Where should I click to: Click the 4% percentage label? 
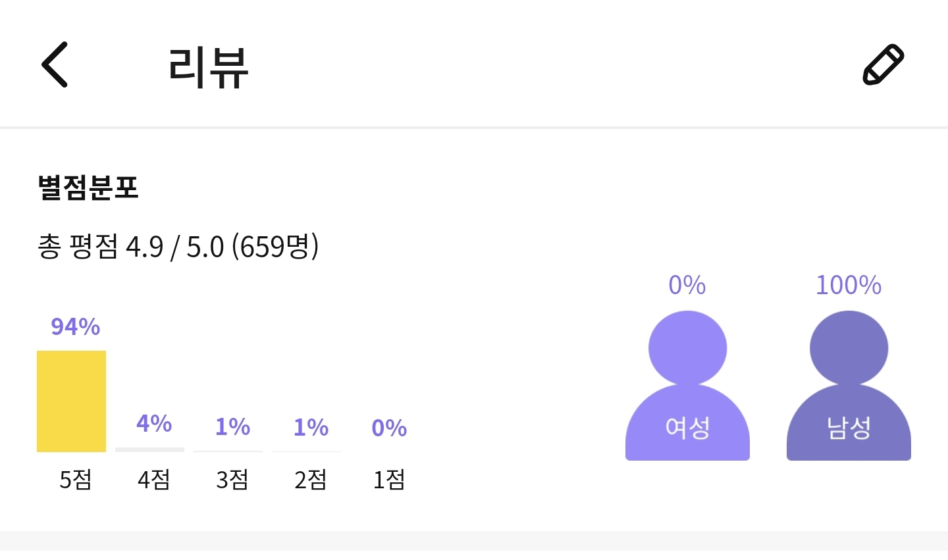tap(154, 423)
